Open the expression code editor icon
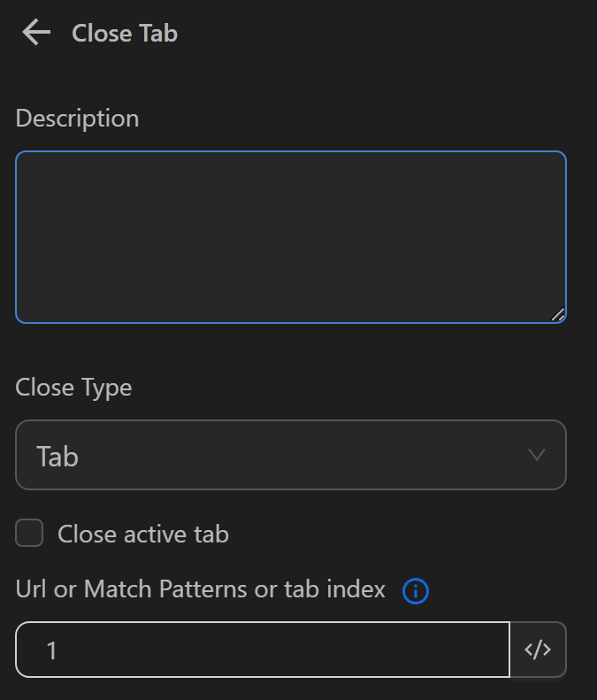597x700 pixels. tap(538, 650)
